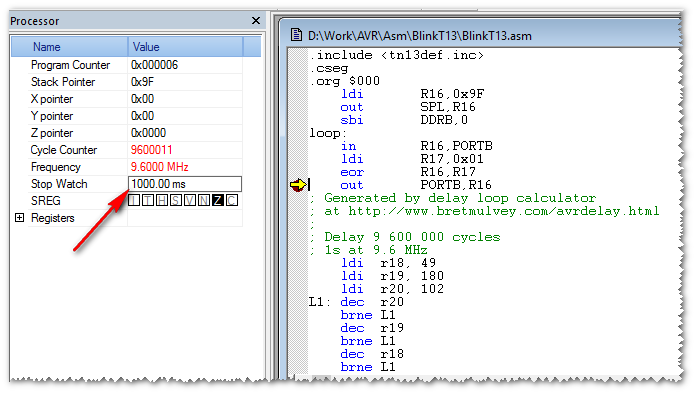Image resolution: width=700 pixels, height=398 pixels.
Task: Click the .include <tn13def.inc> line
Action: 397,55
